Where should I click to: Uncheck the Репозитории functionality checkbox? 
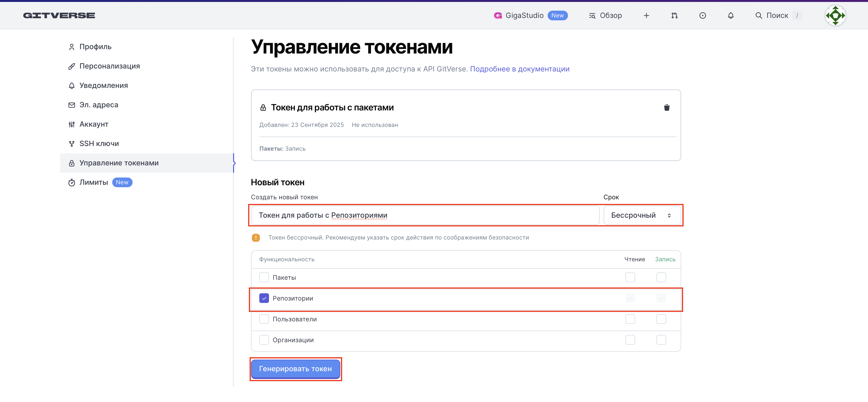coord(264,298)
